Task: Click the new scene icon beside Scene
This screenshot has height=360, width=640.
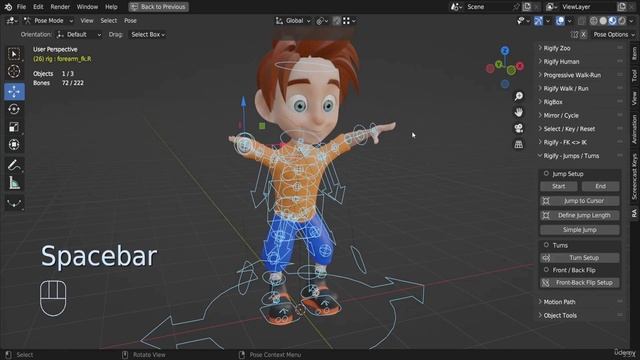Action: click(527, 7)
